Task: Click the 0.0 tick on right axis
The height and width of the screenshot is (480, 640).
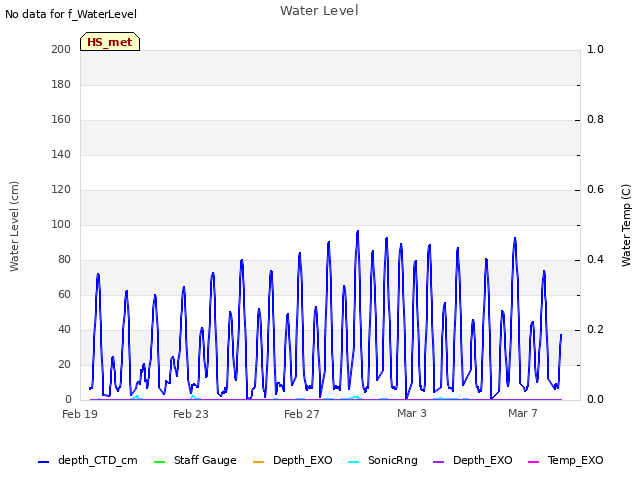Action: point(595,400)
